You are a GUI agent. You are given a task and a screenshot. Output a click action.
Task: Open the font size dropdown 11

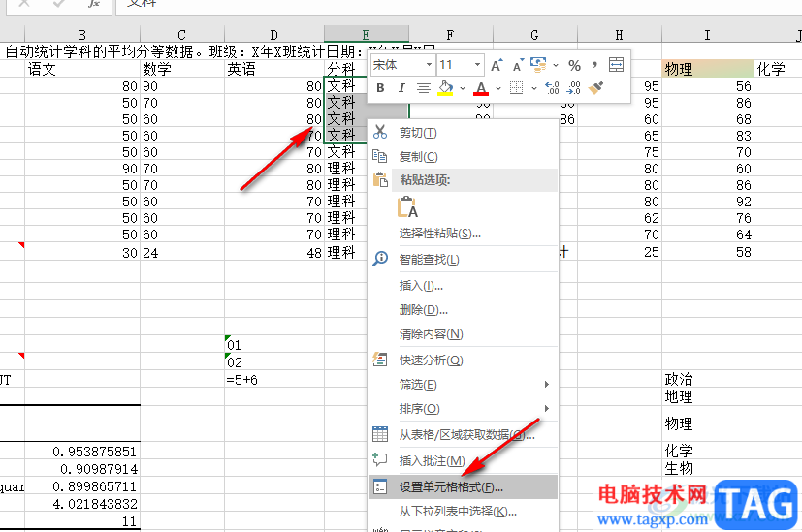[x=477, y=65]
